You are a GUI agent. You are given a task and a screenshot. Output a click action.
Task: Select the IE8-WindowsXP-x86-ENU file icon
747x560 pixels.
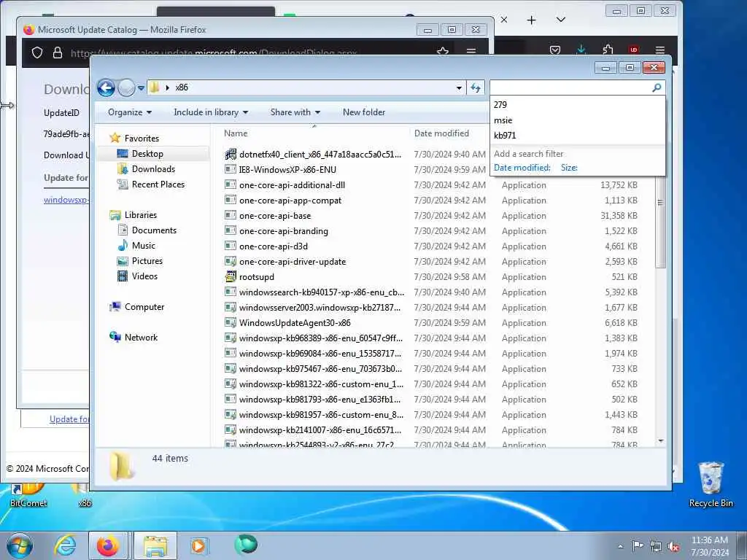click(x=231, y=169)
